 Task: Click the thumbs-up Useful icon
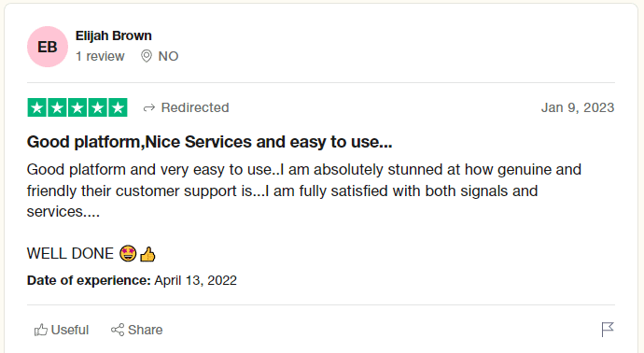41,330
